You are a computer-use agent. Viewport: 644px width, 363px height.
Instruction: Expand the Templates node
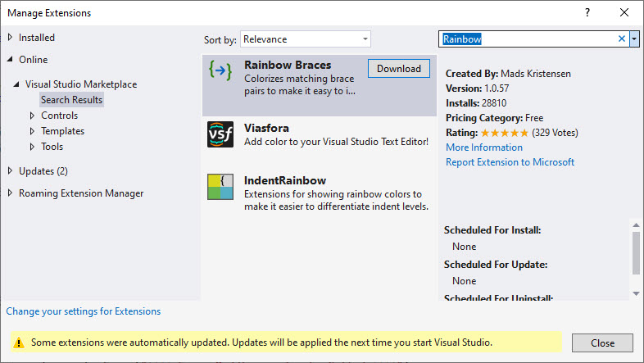click(32, 131)
